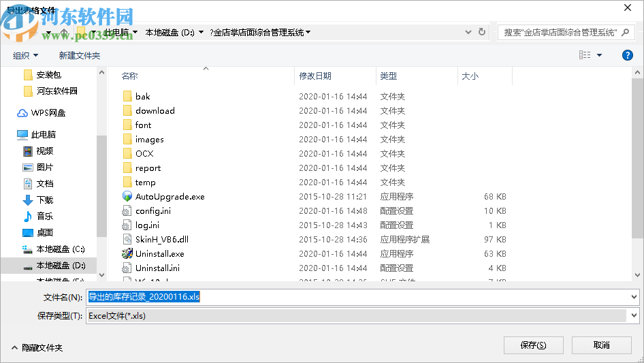The width and height of the screenshot is (644, 363).
Task: Expand dropdown after 金店掌店面综合管理系统 breadcrumb
Action: click(x=308, y=32)
